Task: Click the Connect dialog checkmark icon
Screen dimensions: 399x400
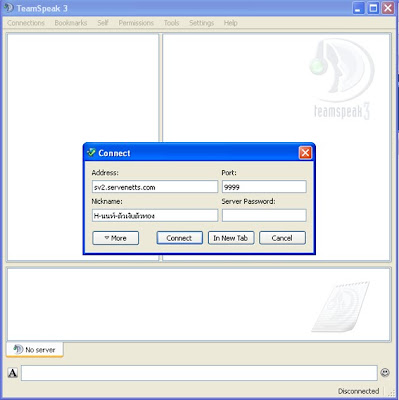Action: point(91,153)
